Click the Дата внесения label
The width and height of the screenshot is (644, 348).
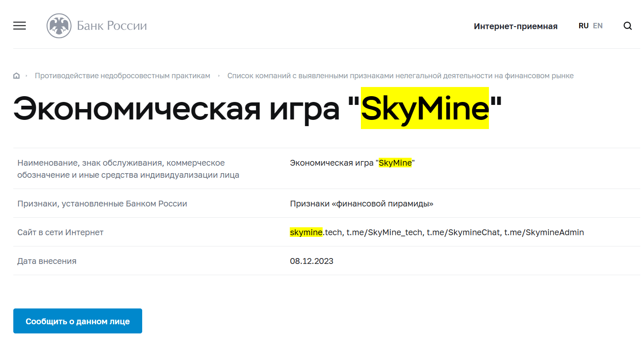pos(47,261)
